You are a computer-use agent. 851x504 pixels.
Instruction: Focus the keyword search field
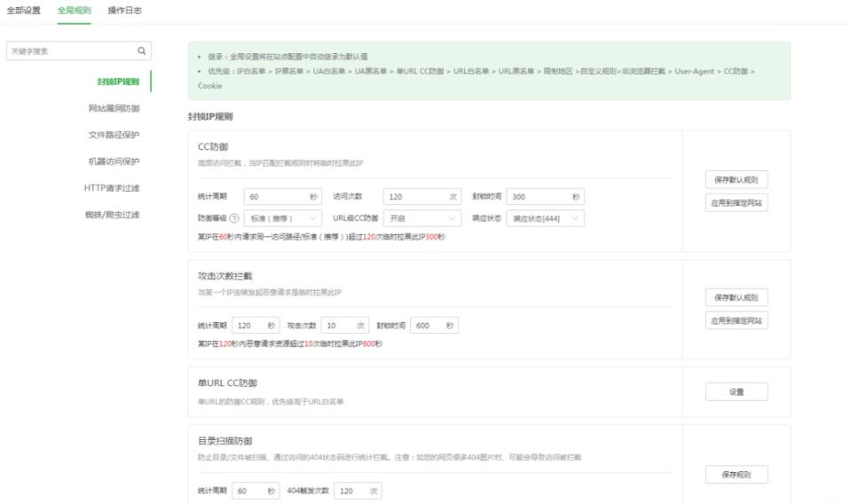[x=79, y=51]
